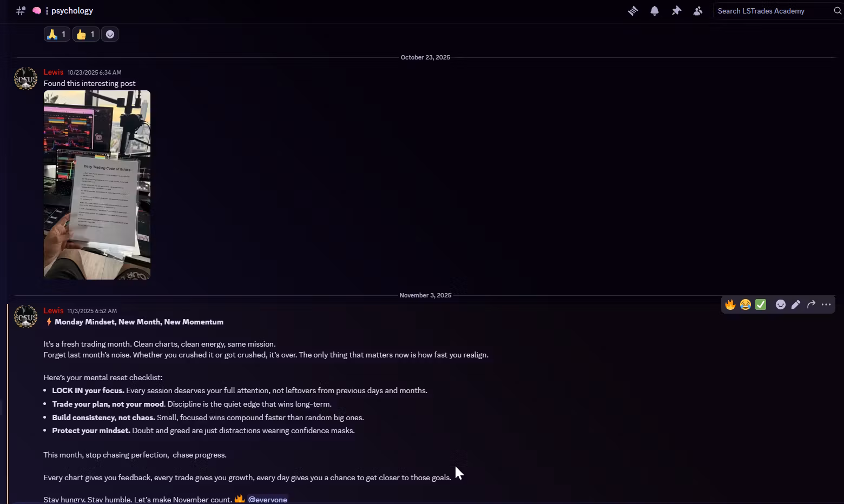Add green checkmark quick reaction

point(761,304)
